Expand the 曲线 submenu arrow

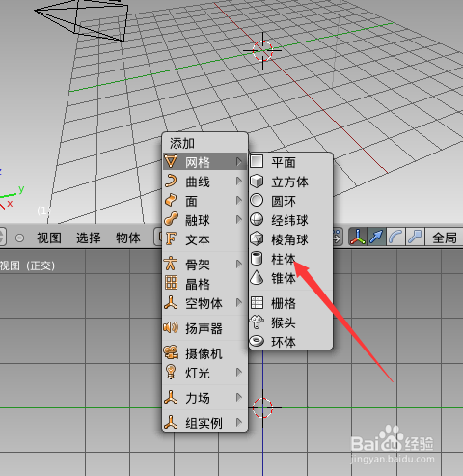(239, 182)
